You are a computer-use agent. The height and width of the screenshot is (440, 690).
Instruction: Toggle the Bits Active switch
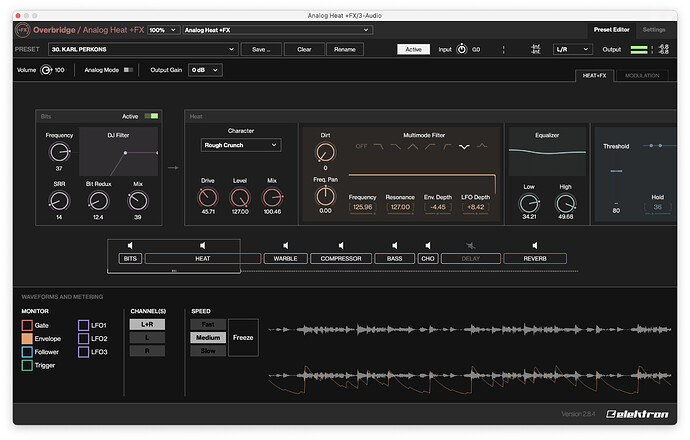click(x=151, y=116)
